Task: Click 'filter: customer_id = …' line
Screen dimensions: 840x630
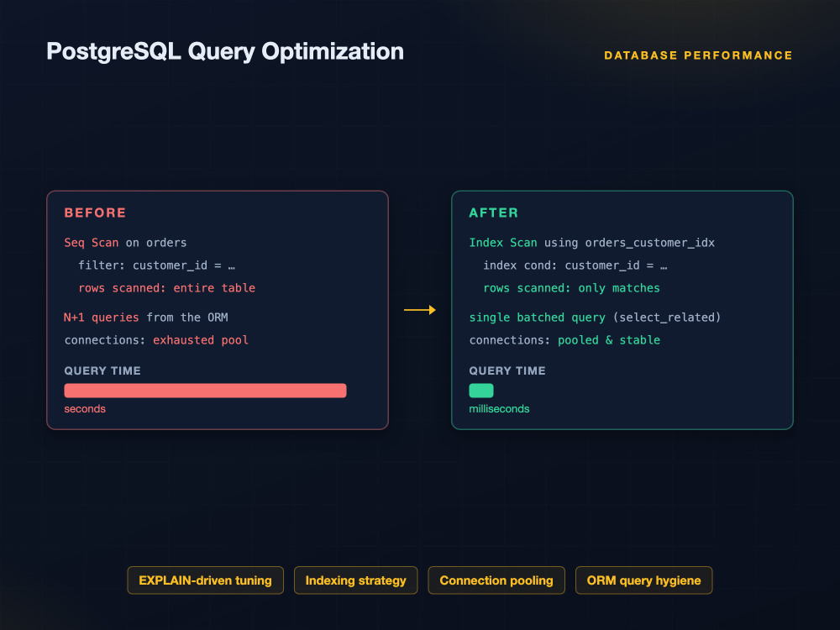Action: [x=156, y=265]
